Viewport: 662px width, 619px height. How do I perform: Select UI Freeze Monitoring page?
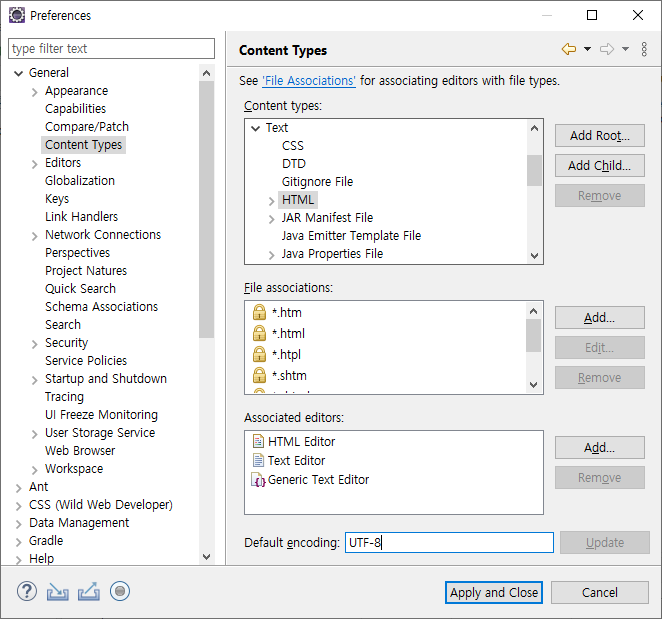[101, 415]
